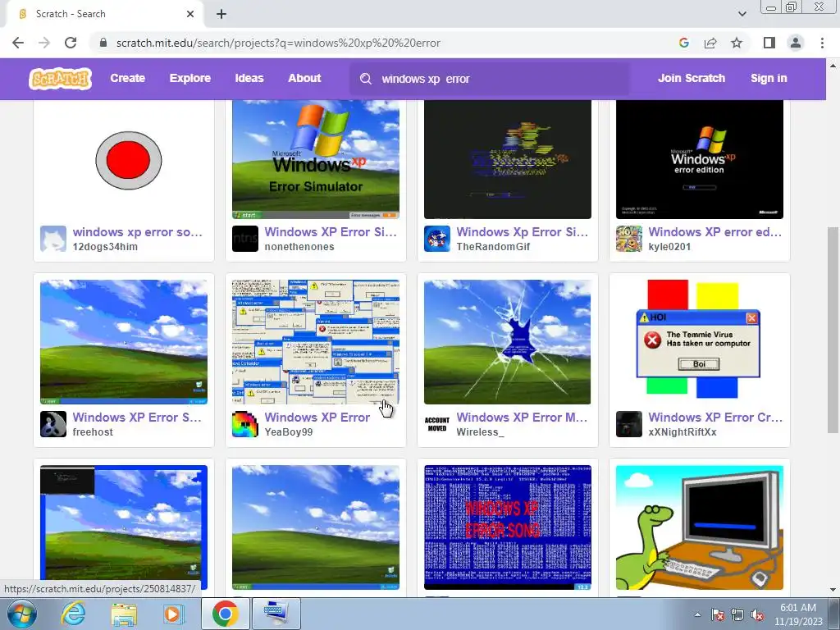Screen dimensions: 840x630
Task: Click the tab search chevron
Action: click(x=742, y=14)
